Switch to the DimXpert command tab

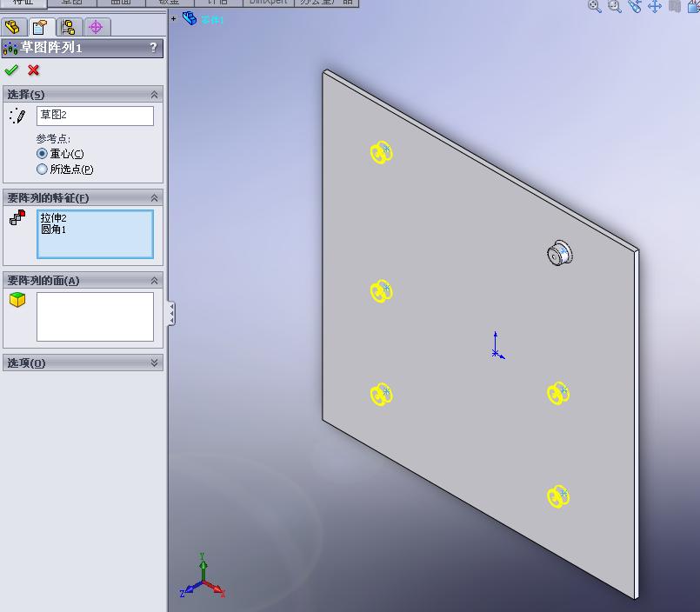pyautogui.click(x=269, y=3)
